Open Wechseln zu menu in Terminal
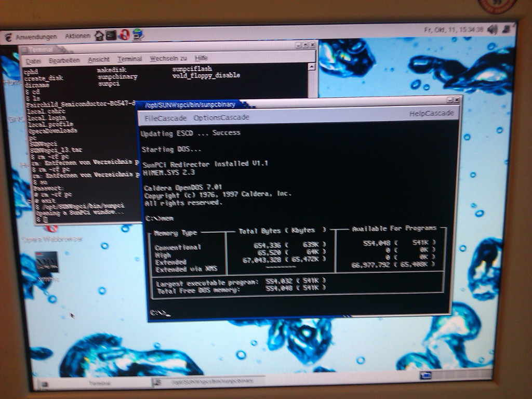The height and width of the screenshot is (399, 532). pos(168,58)
